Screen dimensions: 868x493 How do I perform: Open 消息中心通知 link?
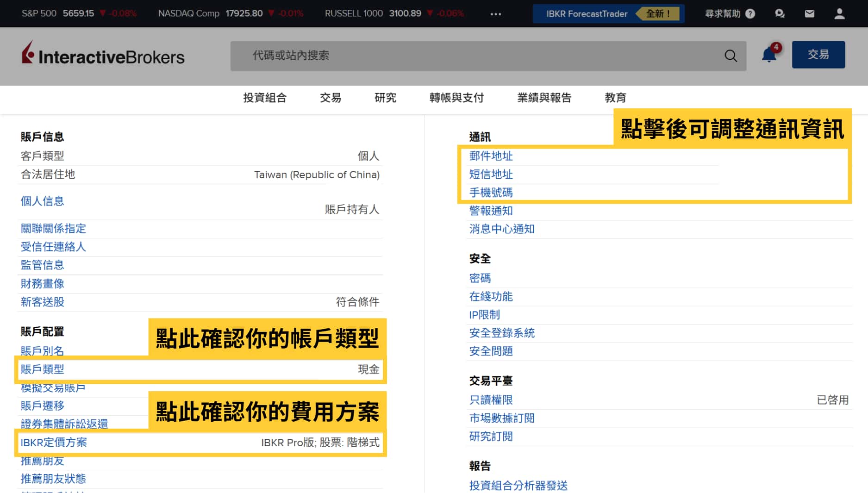[x=502, y=229]
